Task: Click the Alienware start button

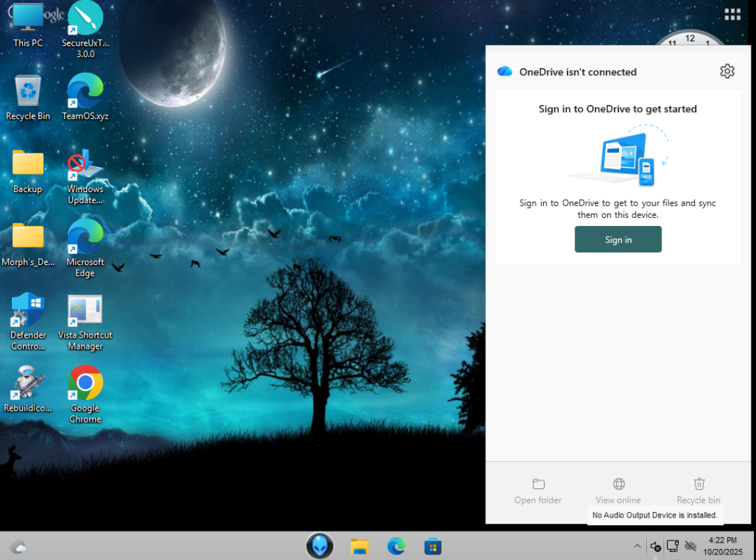Action: coord(320,546)
